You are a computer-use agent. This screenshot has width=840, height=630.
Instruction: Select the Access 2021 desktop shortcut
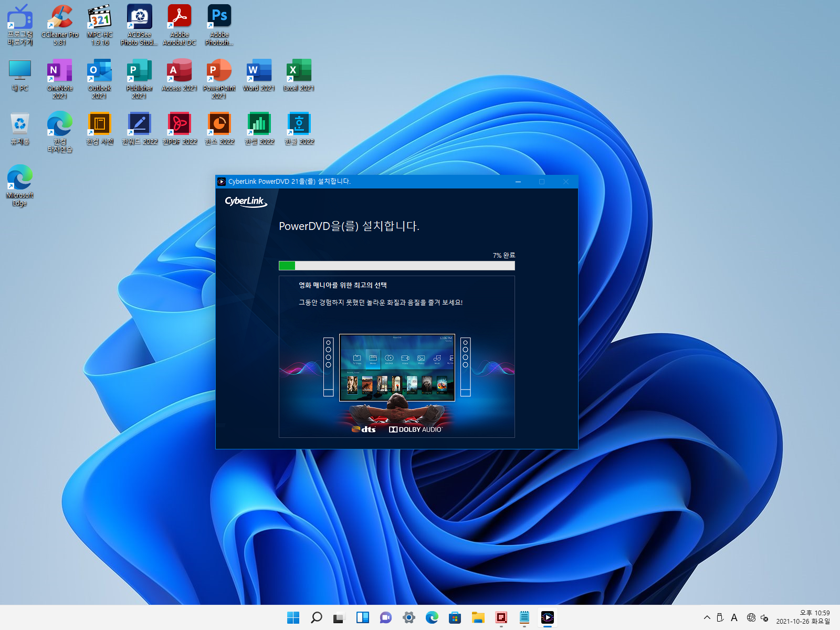180,76
